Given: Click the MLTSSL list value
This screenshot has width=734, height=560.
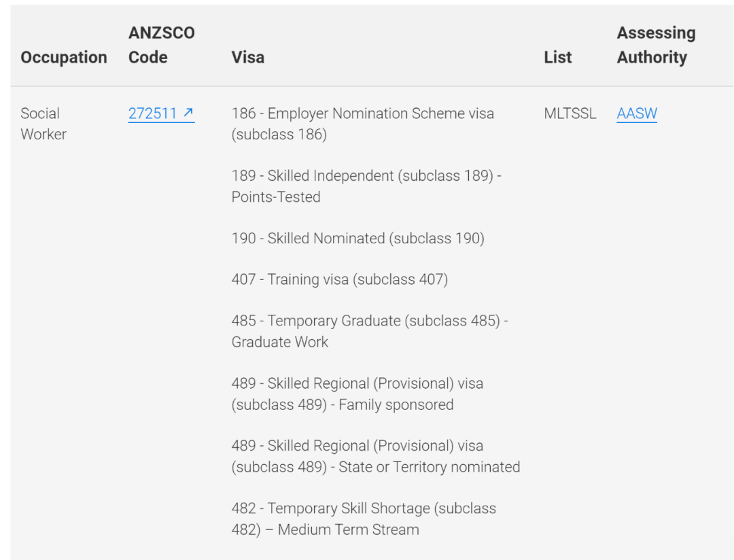Looking at the screenshot, I should [x=570, y=113].
